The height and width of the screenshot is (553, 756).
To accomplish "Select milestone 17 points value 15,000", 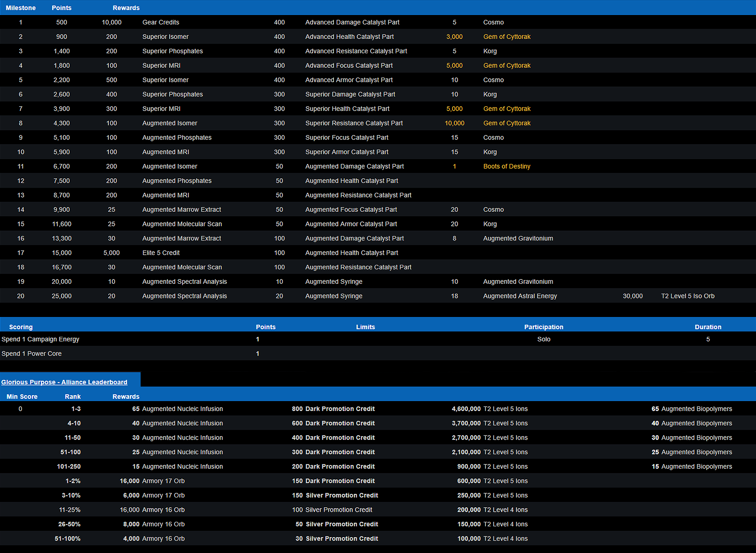I will [x=61, y=253].
